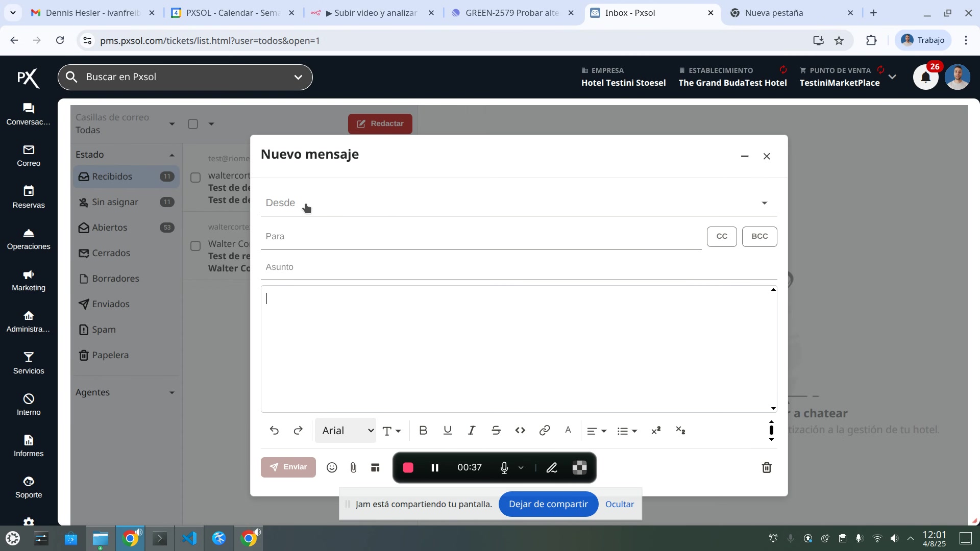Attach a file with the paperclip icon
The height and width of the screenshot is (551, 980).
point(353,467)
